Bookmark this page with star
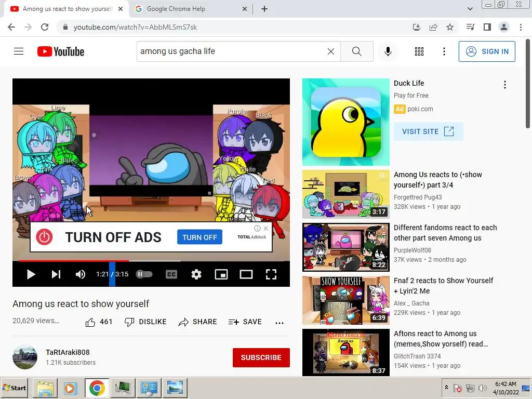 pyautogui.click(x=450, y=27)
